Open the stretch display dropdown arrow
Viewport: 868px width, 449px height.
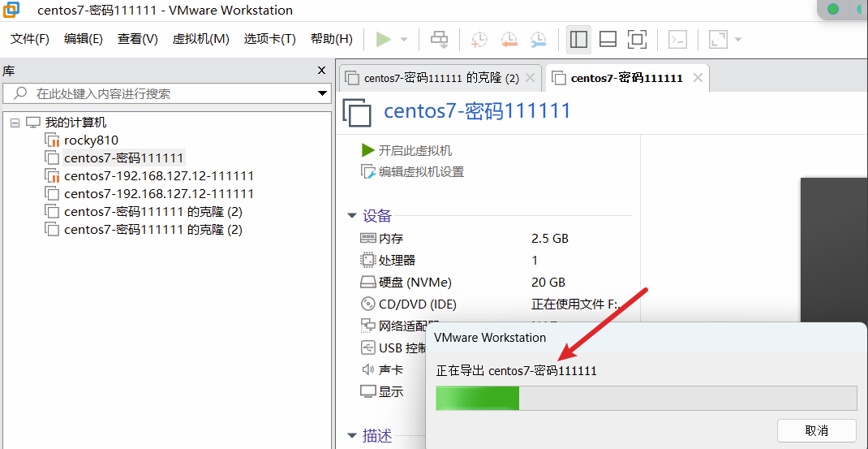coord(738,39)
